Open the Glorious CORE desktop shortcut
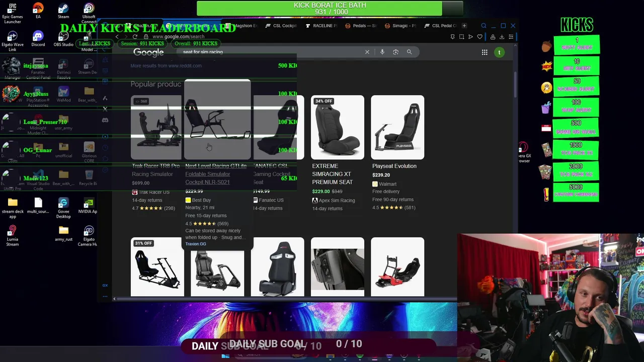Image resolution: width=644 pixels, height=362 pixels. point(89,152)
